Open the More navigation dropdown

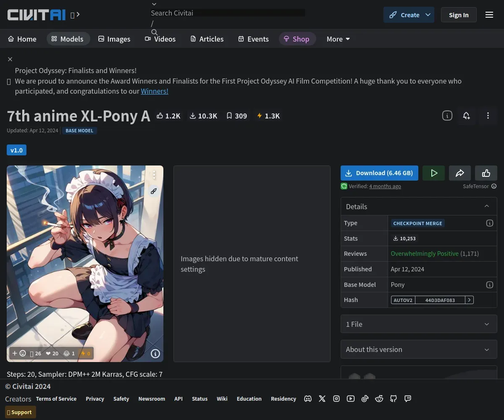(x=338, y=39)
